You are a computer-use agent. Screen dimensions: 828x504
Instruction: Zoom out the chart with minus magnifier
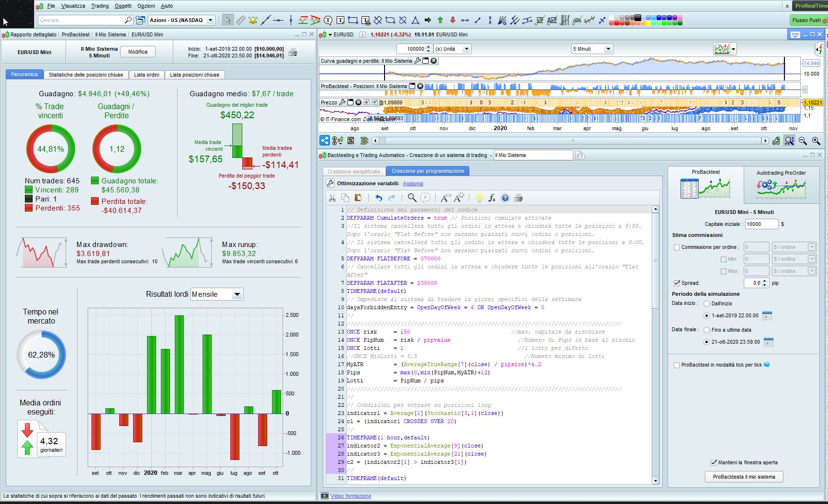(x=803, y=141)
